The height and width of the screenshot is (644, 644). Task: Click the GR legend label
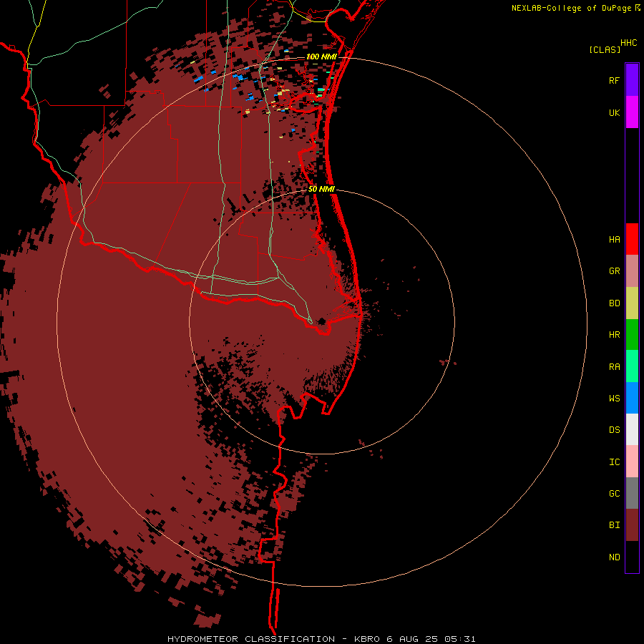pos(615,271)
